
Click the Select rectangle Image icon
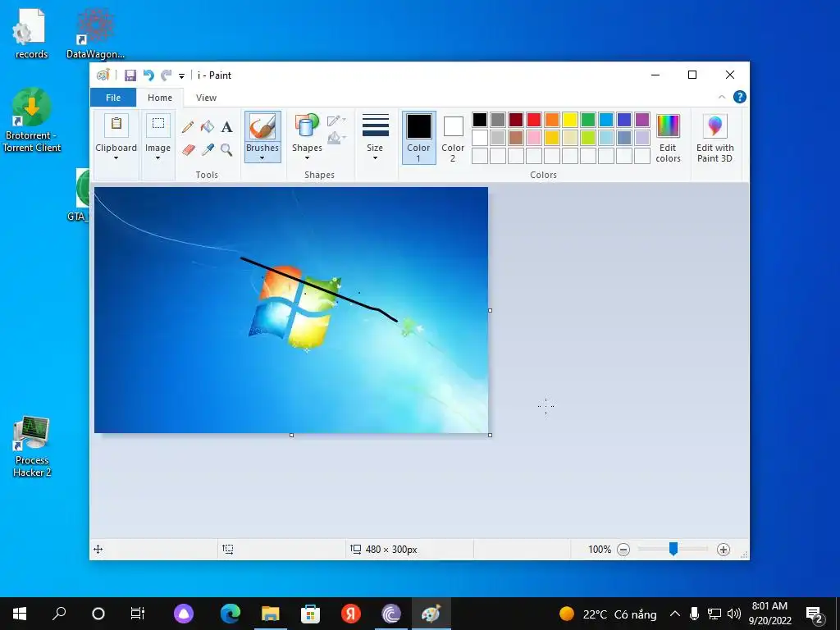pyautogui.click(x=158, y=125)
